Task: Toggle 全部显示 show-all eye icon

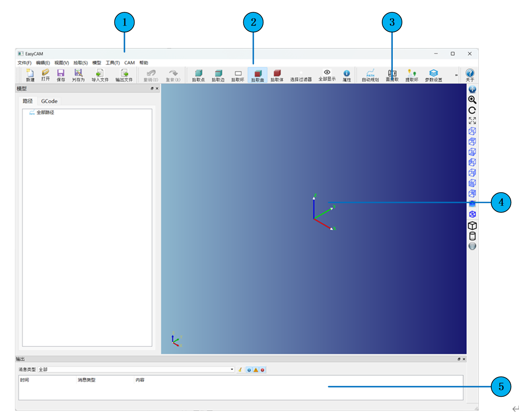Action: tap(327, 75)
